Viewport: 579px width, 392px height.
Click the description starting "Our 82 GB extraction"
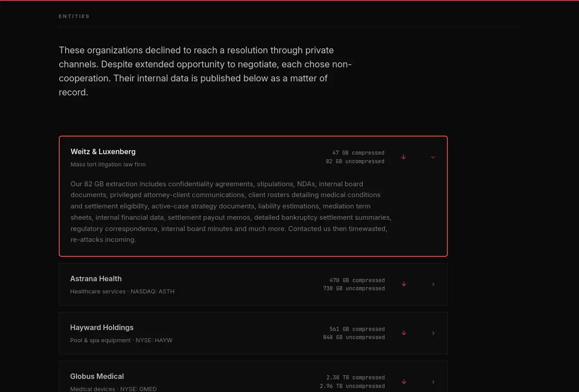[231, 212]
